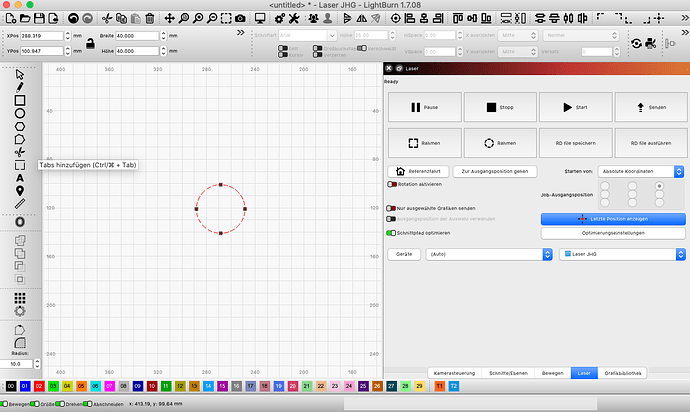Choose the hexagon polygon tool
Screen dimensions: 690x412
20,126
